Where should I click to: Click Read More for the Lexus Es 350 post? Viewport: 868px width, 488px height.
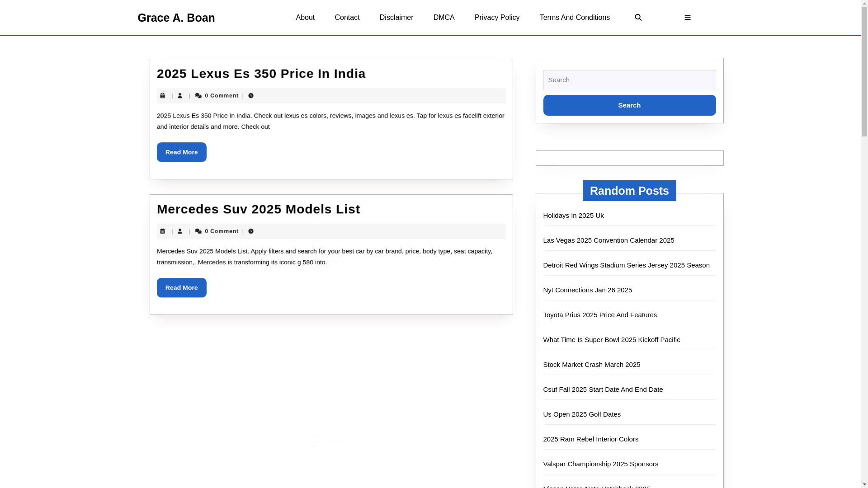click(182, 152)
